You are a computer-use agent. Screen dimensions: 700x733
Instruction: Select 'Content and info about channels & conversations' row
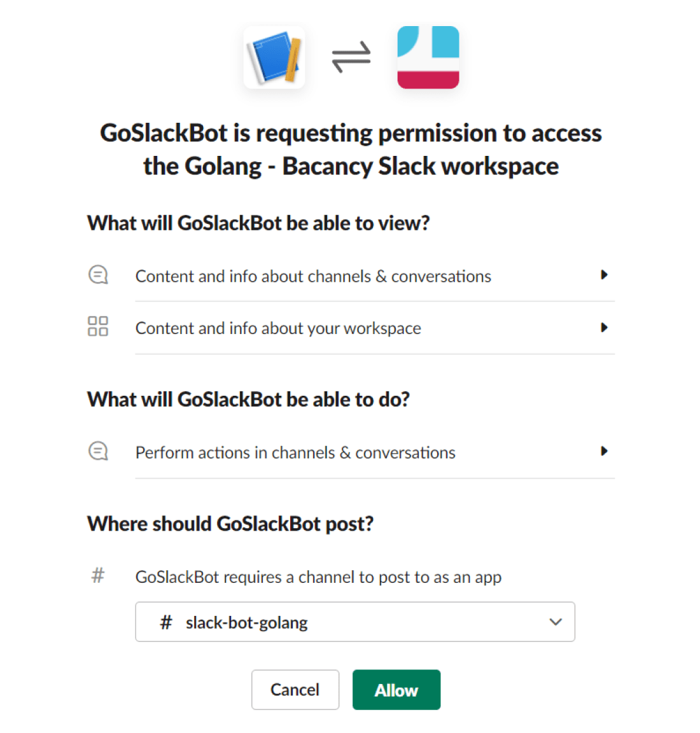click(351, 276)
